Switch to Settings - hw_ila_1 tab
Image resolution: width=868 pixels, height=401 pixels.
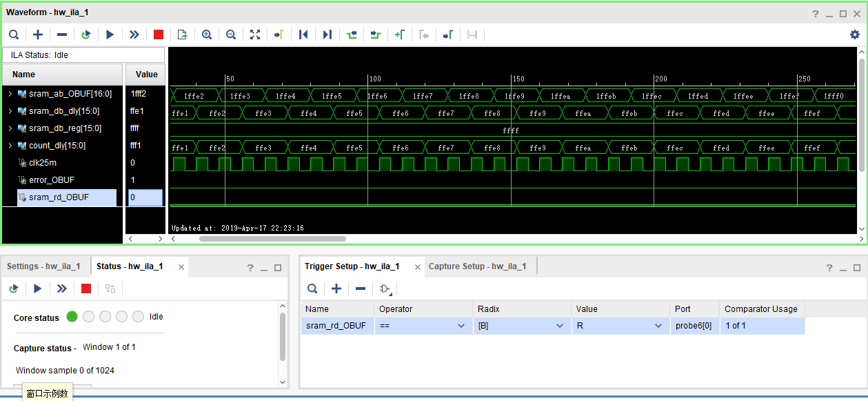pyautogui.click(x=43, y=266)
